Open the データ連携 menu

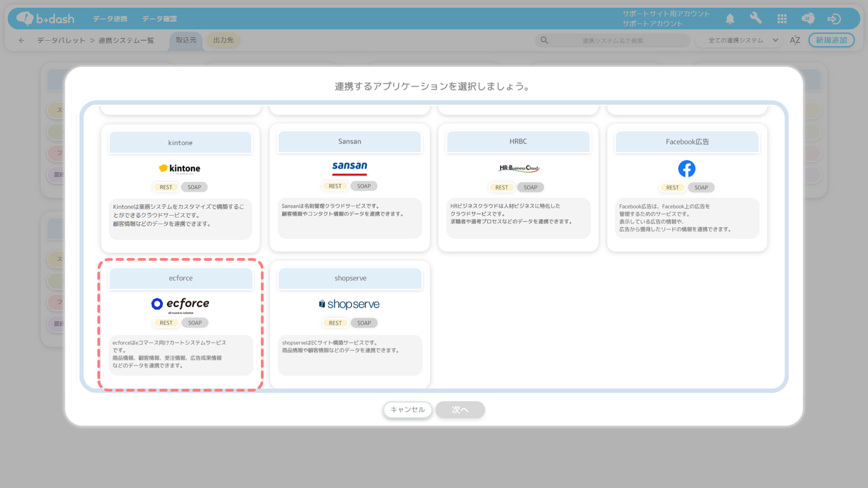[110, 19]
